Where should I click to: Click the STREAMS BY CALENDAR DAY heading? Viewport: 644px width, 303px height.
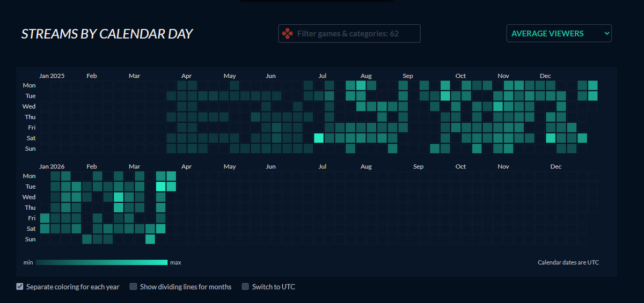point(107,34)
